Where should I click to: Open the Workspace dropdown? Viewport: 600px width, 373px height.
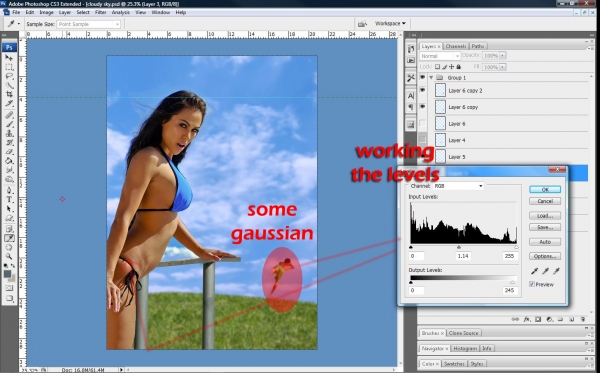(x=390, y=24)
